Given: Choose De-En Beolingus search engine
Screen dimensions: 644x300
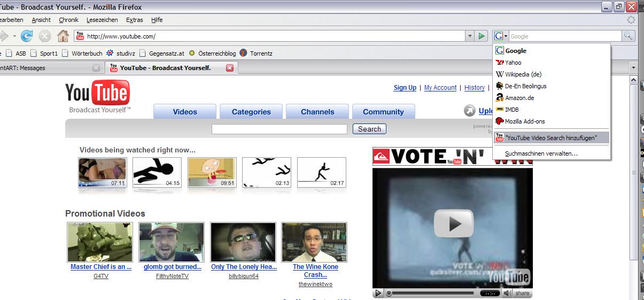Looking at the screenshot, I should tap(552, 86).
